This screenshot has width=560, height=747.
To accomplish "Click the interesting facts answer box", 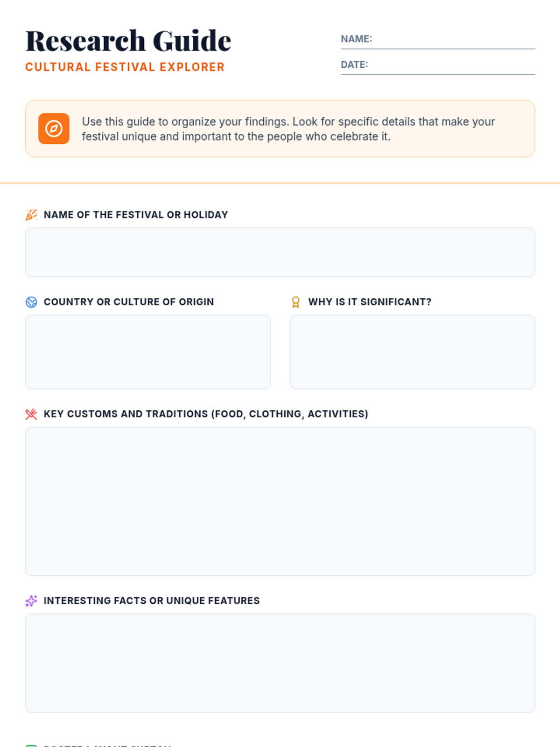I will point(280,663).
